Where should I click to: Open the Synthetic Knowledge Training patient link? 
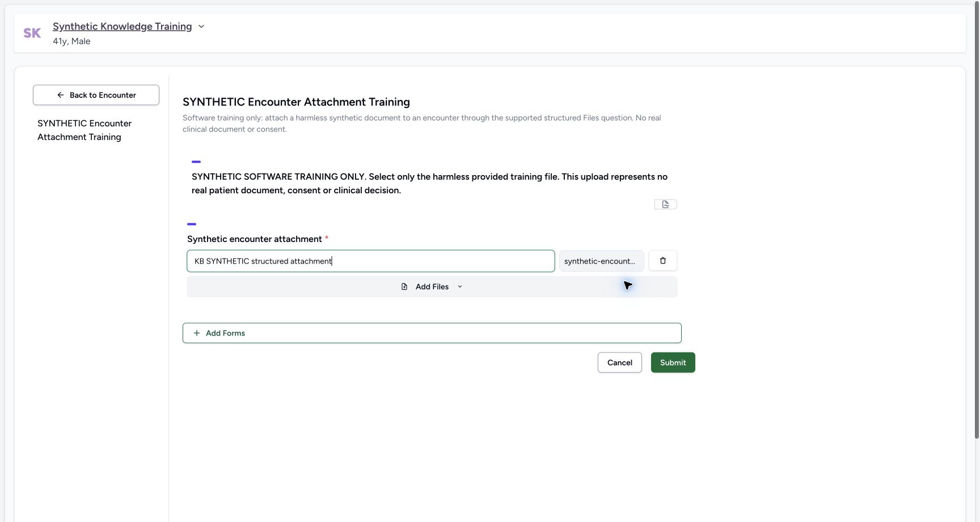coord(122,26)
